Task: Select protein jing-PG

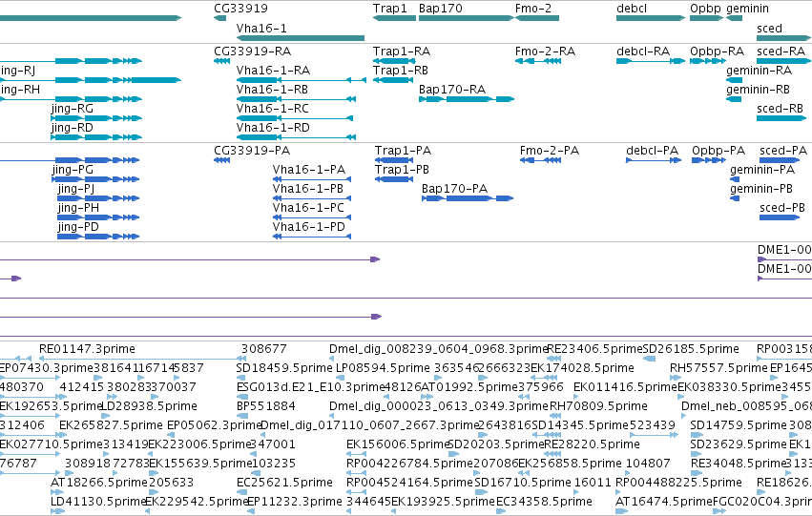Action: 73,170
